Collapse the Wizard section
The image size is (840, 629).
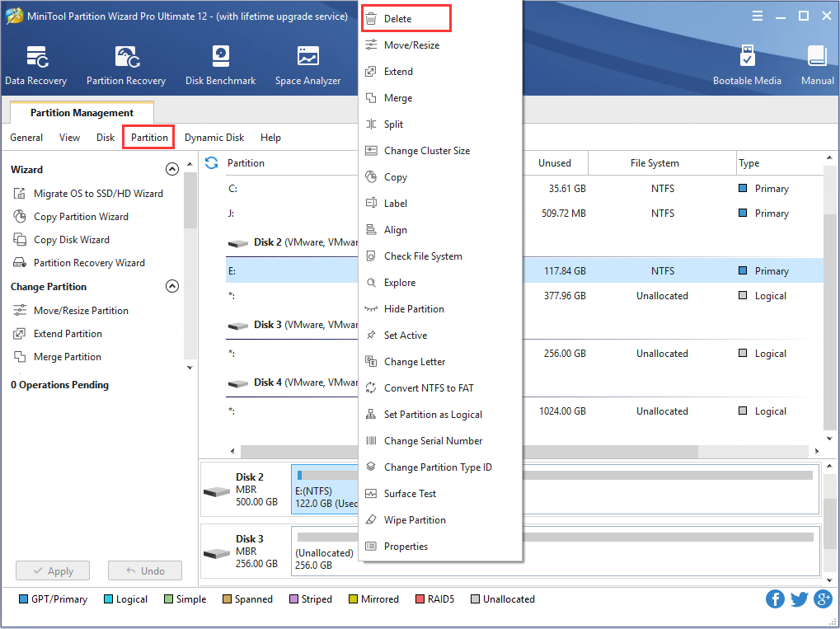pos(172,169)
